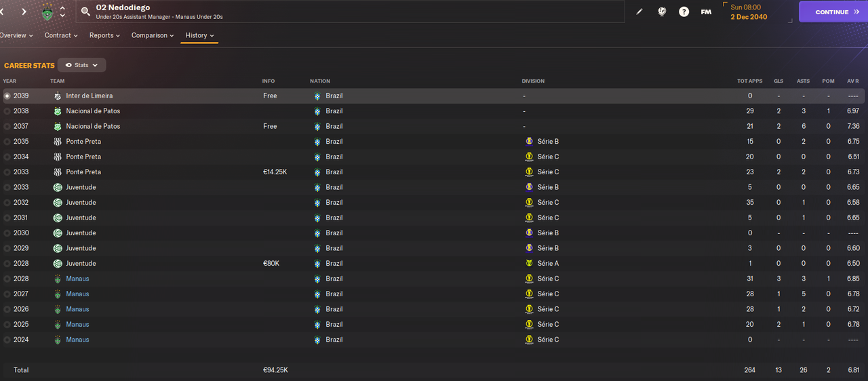This screenshot has height=381, width=868.
Task: Click Série B icon in 2035 row
Action: [529, 142]
